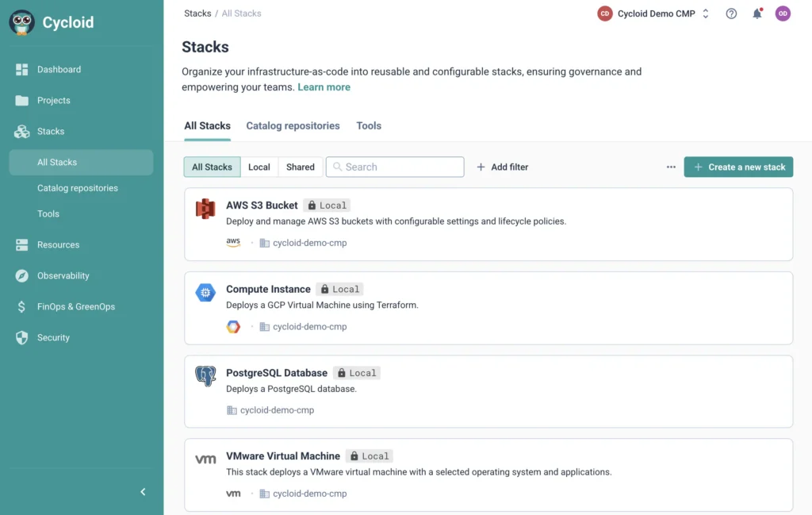Open the notifications bell
Image resolution: width=812 pixels, height=515 pixels.
coord(756,13)
